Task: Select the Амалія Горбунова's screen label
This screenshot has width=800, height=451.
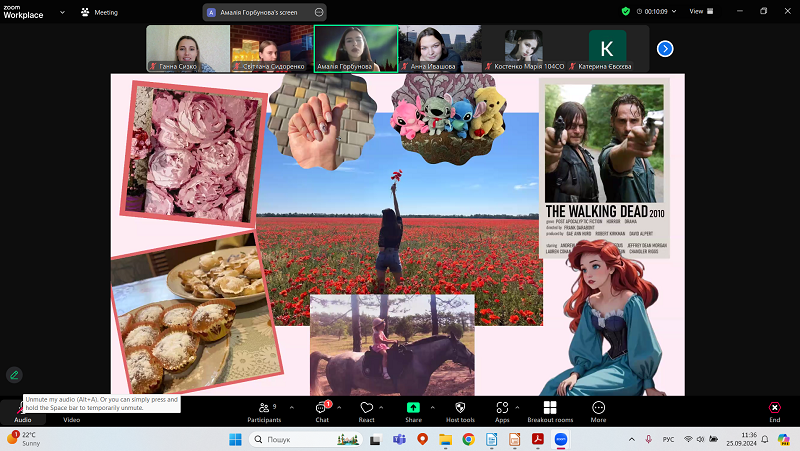Action: coord(258,12)
